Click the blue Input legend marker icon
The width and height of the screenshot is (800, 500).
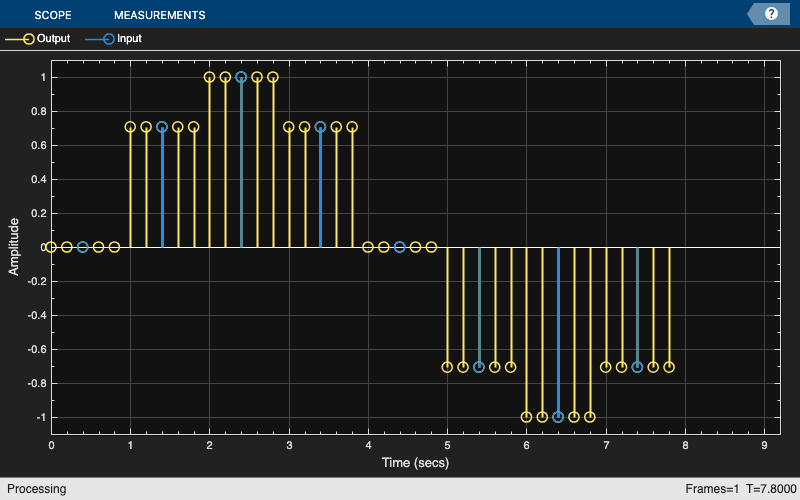point(109,39)
